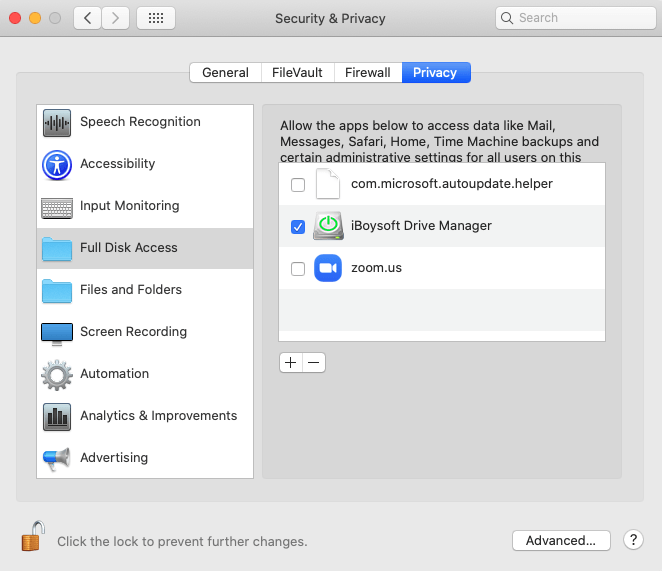Screen dimensions: 662x571
Task: Switch to the General tab
Action: coord(225,73)
